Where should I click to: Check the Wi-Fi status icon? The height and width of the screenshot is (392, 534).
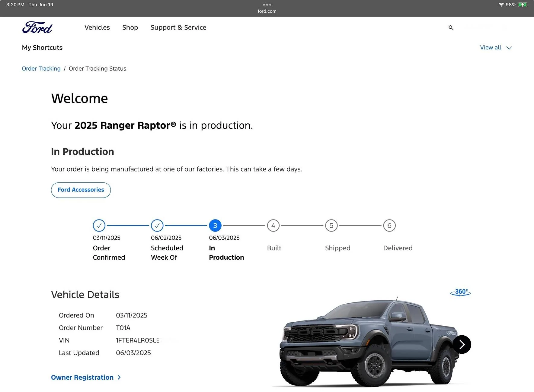point(501,5)
